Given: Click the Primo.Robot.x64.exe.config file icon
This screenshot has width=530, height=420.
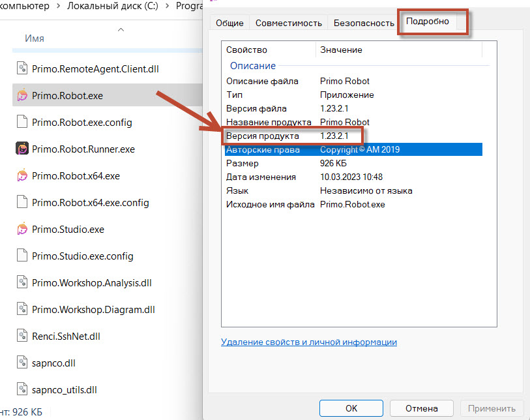Looking at the screenshot, I should [x=22, y=202].
